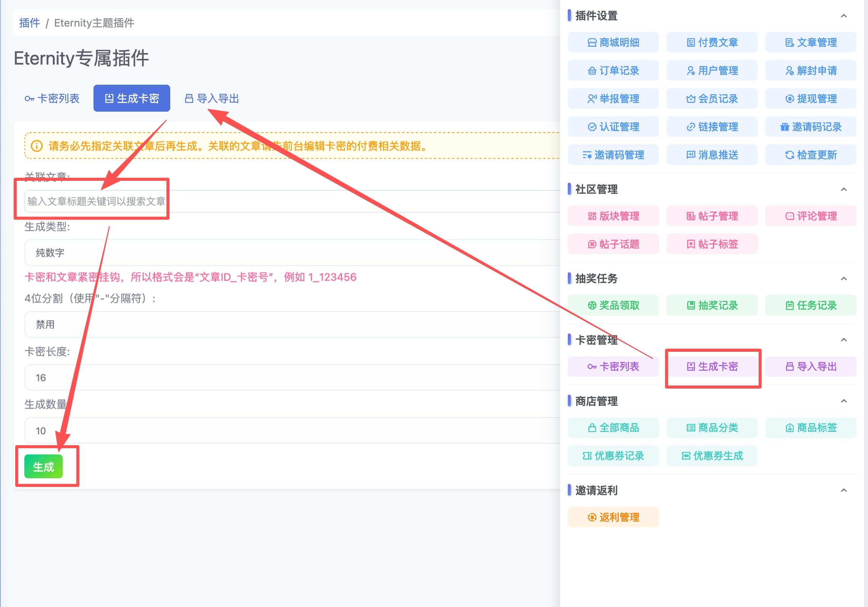Viewport: 868px width, 607px height.
Task: Open 优惠券生成 under 商店管理
Action: pyautogui.click(x=712, y=456)
